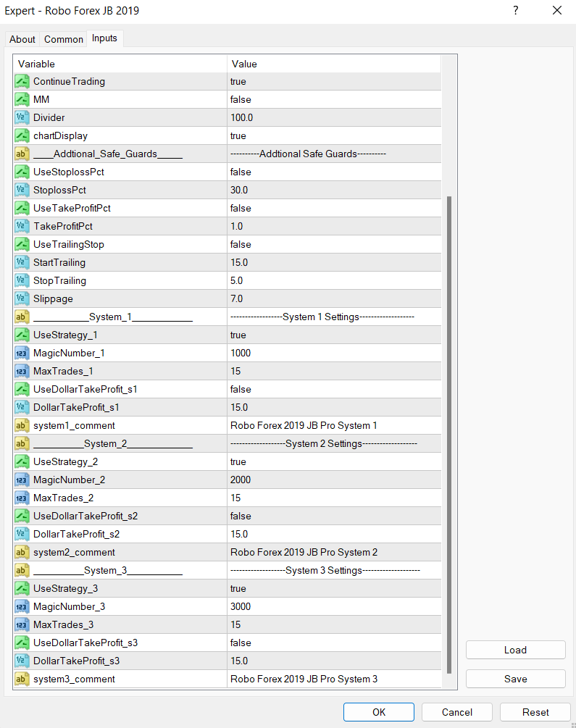Open the chartDisplay true value dropdown
The height and width of the screenshot is (728, 576).
click(333, 136)
